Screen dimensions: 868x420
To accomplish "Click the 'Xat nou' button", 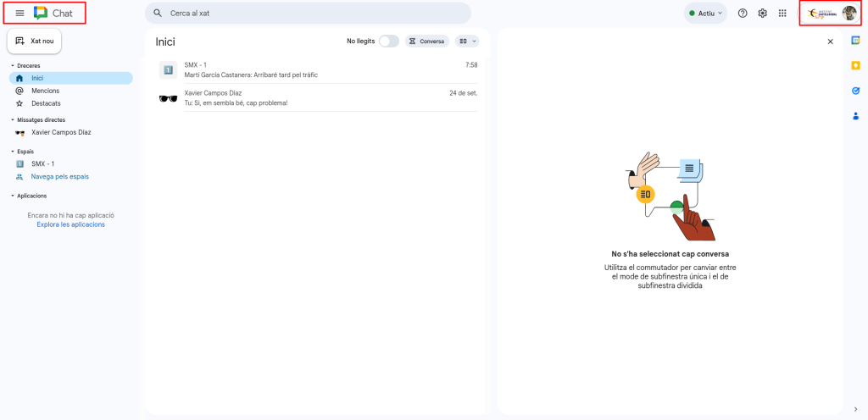I will pos(35,41).
